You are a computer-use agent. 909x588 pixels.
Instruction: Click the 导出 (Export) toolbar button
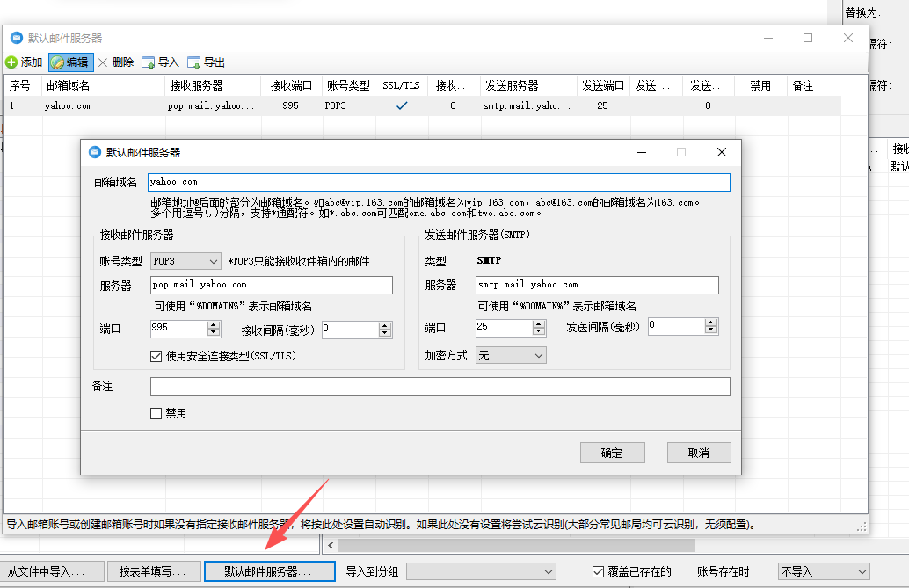(x=207, y=62)
